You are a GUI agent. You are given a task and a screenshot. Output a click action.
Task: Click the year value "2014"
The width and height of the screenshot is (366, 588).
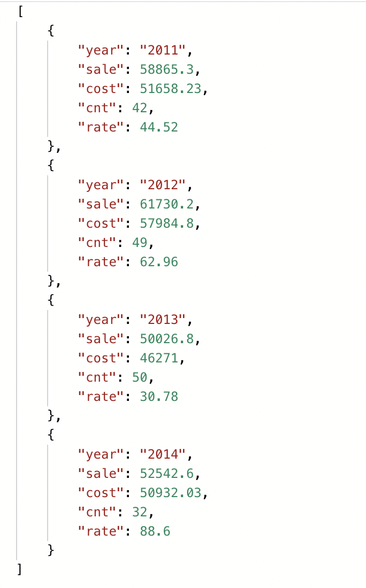click(163, 454)
